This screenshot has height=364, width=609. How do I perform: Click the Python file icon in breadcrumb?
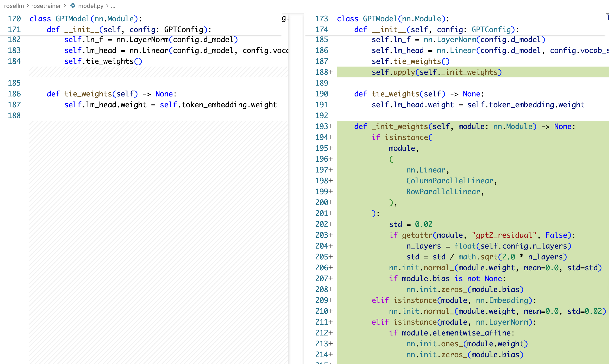tap(73, 6)
